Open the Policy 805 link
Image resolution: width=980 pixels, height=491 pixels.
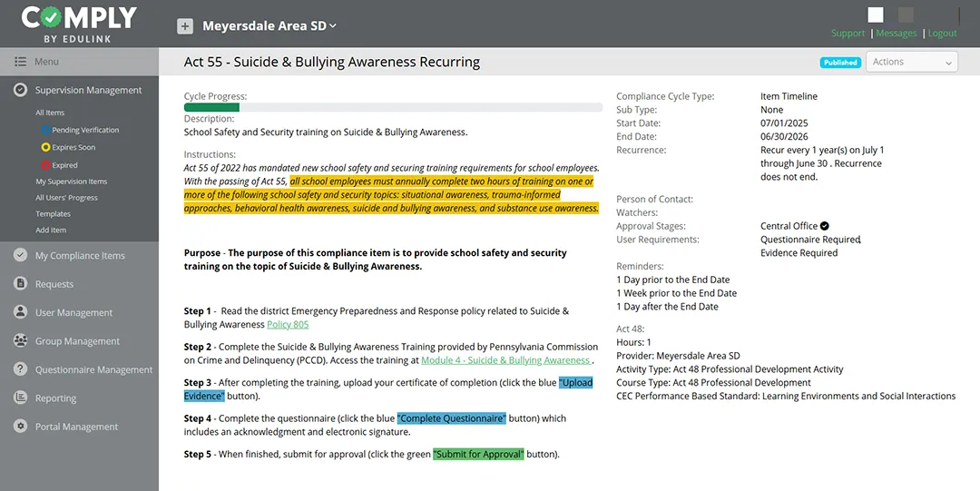[288, 325]
